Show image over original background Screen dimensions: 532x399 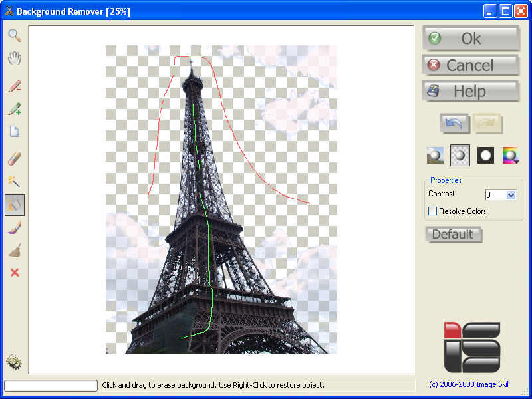point(436,155)
